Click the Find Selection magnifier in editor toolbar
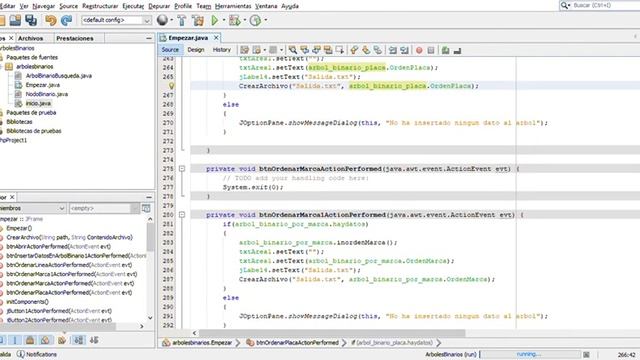Screen dimensions: 640x360 (x=293, y=50)
